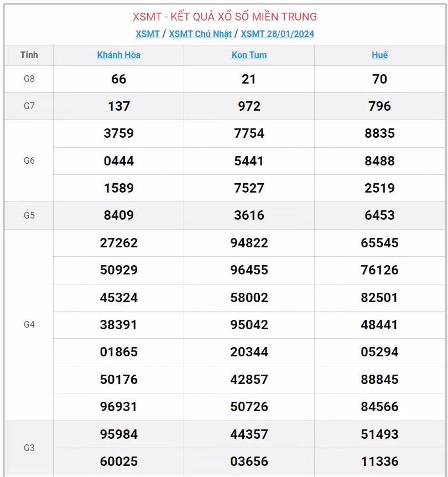Click the Khánh Hòa G8 result 66
This screenshot has height=477, width=448.
click(x=119, y=79)
